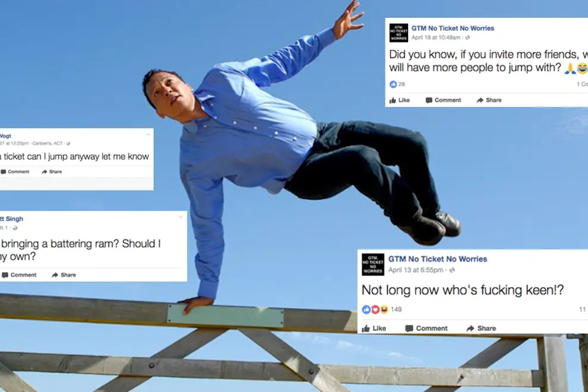Share Singh's battering ram post
The width and height of the screenshot is (588, 392).
64,275
